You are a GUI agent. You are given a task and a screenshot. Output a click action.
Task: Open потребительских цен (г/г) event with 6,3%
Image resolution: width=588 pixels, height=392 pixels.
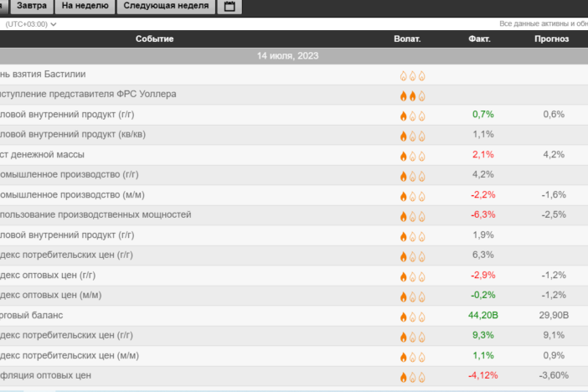(x=66, y=255)
